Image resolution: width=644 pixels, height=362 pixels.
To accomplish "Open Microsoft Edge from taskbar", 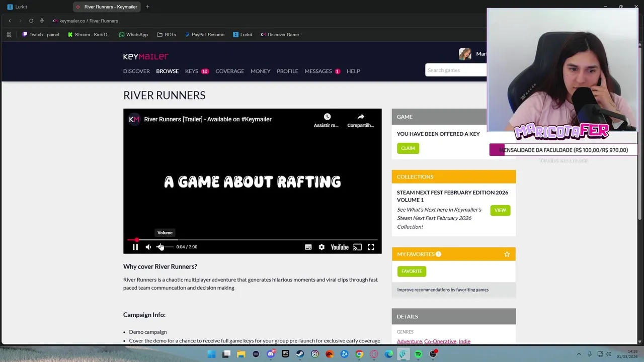I will [x=388, y=354].
